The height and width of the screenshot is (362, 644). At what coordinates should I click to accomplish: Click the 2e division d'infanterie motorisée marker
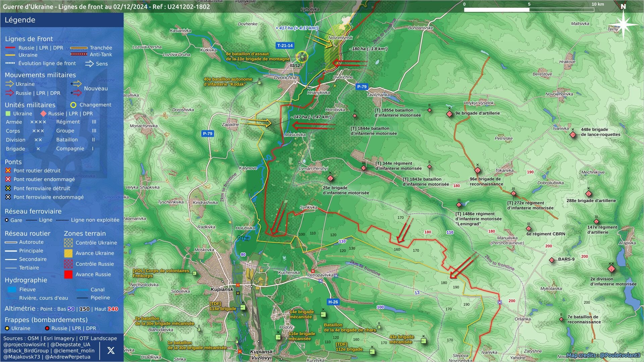click(611, 269)
